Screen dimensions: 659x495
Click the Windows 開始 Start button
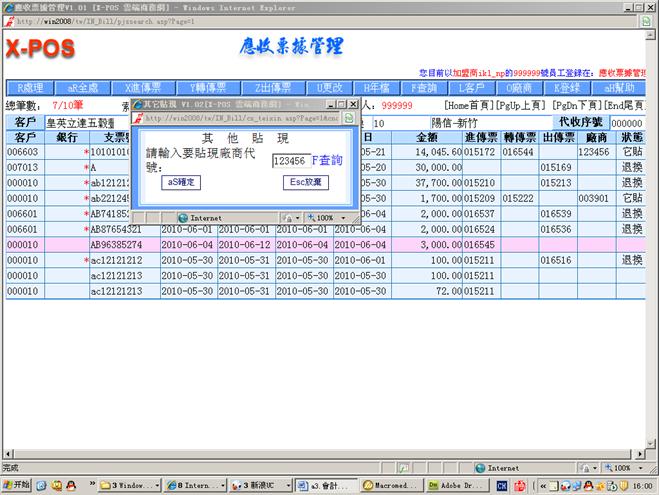pyautogui.click(x=16, y=486)
